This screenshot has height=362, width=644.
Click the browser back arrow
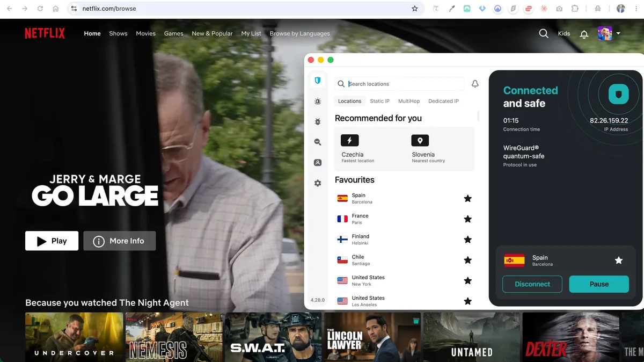(9, 9)
